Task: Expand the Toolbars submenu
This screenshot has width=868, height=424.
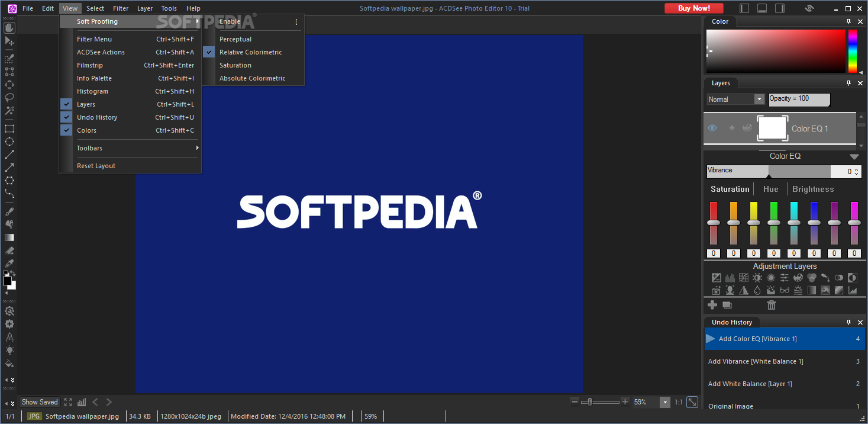Action: coord(130,148)
